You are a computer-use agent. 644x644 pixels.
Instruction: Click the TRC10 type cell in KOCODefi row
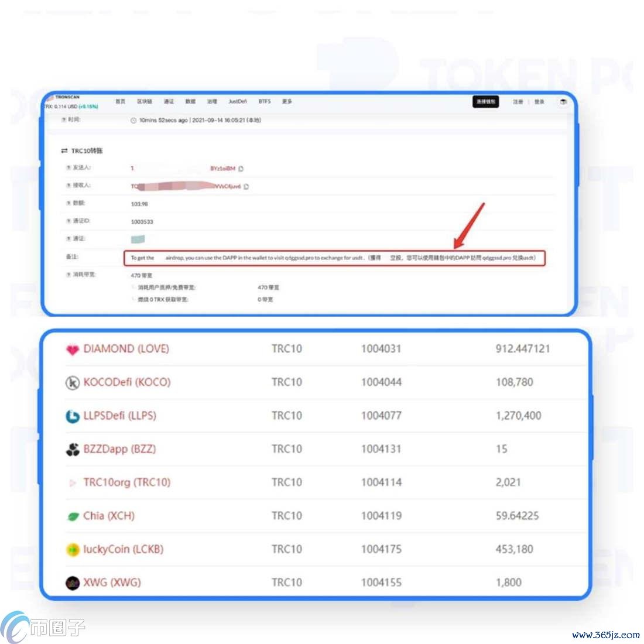287,382
